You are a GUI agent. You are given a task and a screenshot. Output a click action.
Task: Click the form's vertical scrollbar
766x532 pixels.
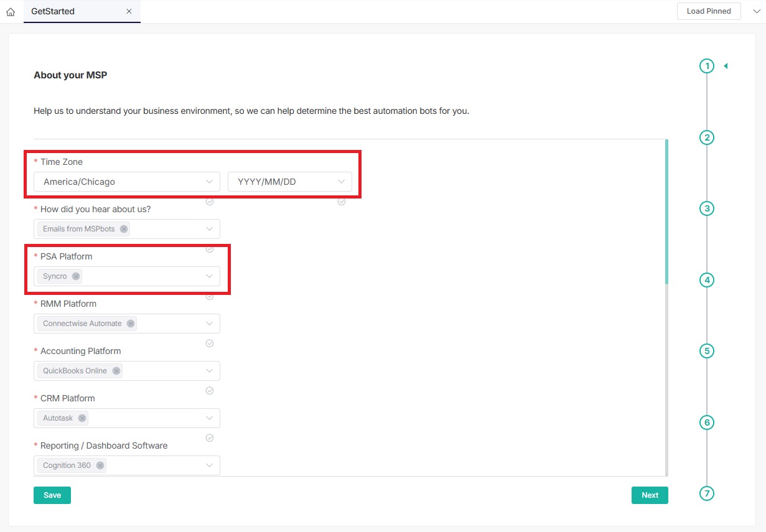click(666, 212)
